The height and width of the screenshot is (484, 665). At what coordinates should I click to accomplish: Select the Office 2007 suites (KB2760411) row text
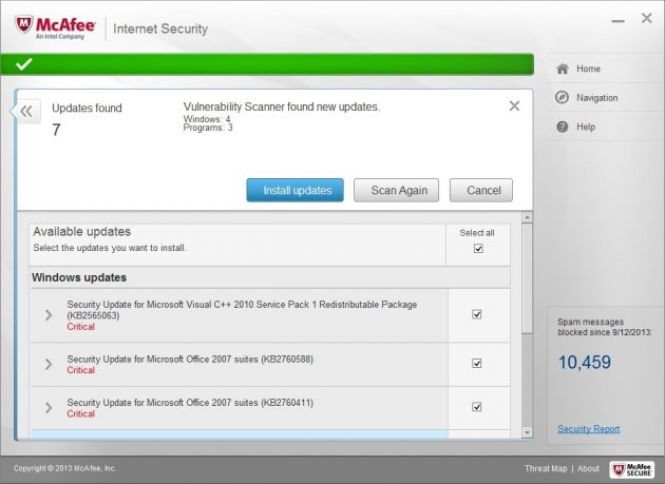pyautogui.click(x=190, y=403)
